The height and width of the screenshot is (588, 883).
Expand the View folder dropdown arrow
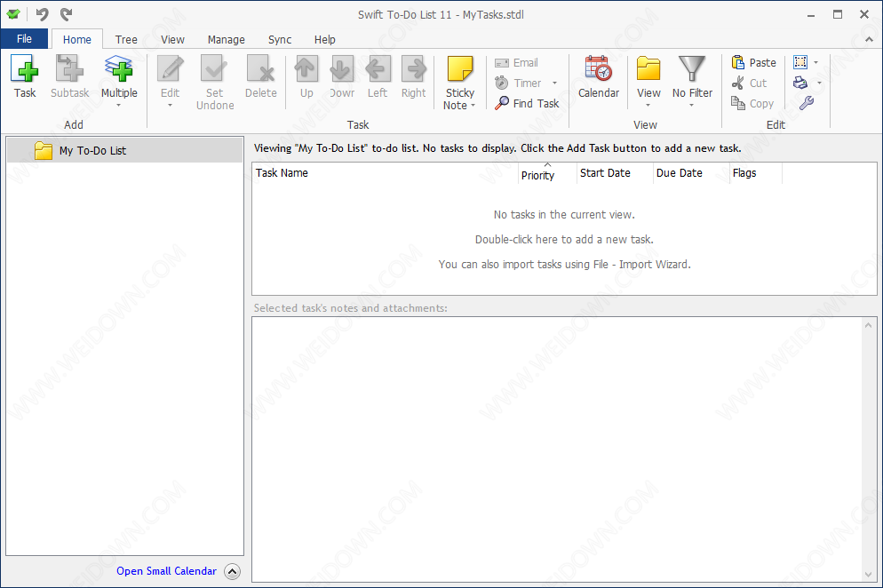point(648,106)
